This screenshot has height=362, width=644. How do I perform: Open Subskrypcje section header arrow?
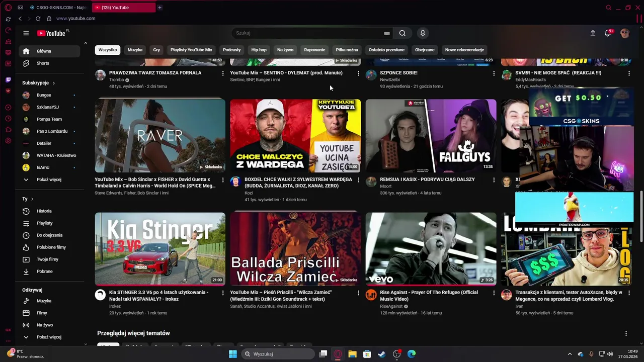coord(53,83)
